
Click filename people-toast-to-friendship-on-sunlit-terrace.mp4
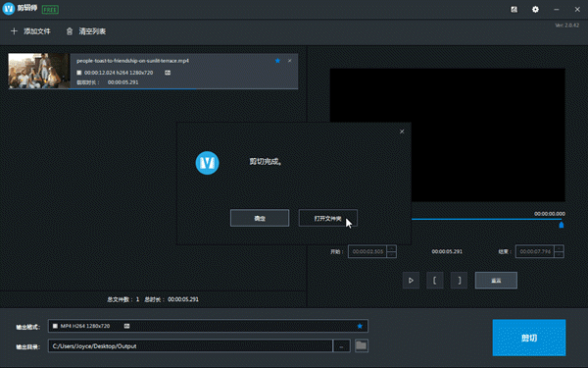(x=132, y=61)
